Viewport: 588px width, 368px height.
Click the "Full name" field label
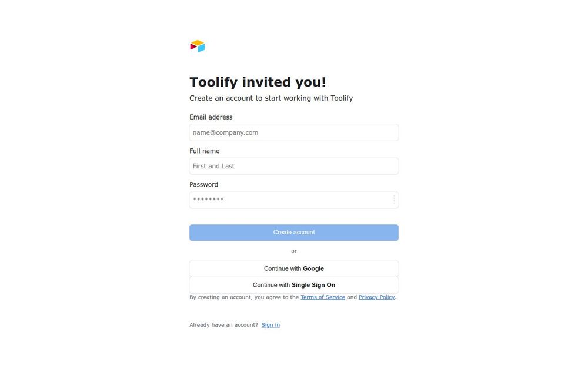tap(204, 151)
